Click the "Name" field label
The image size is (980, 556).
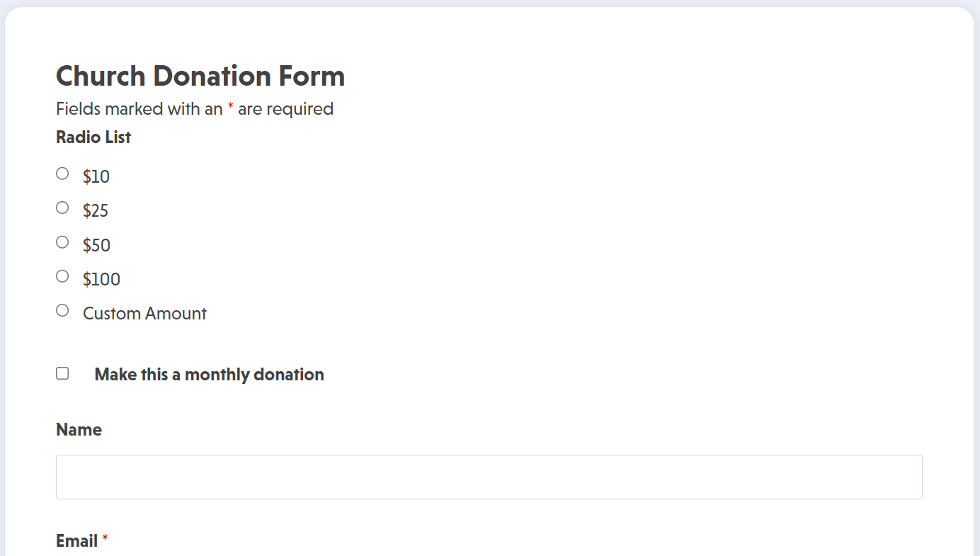[x=79, y=430]
